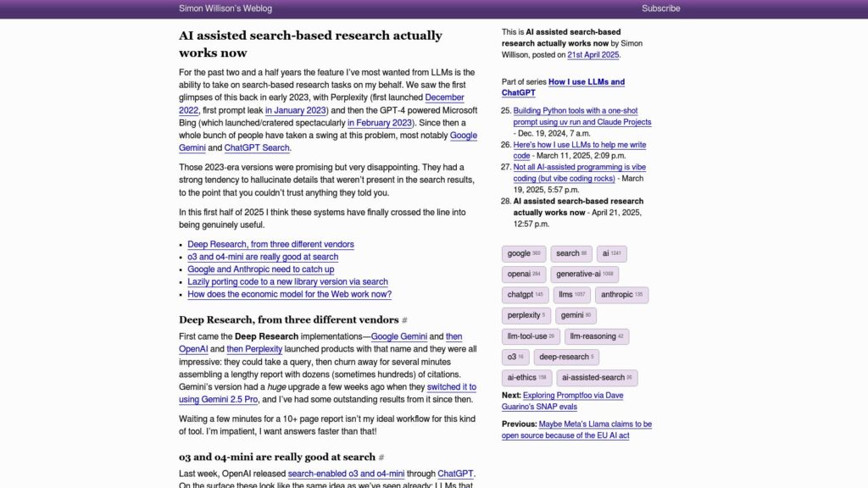Open the 21st April 2025 date link
Image resolution: width=868 pixels, height=488 pixels.
593,55
